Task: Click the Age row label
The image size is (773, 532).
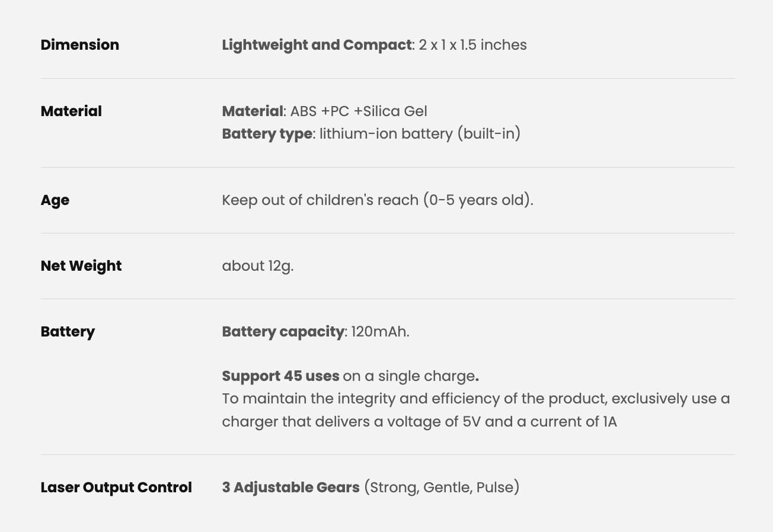Action: [55, 200]
